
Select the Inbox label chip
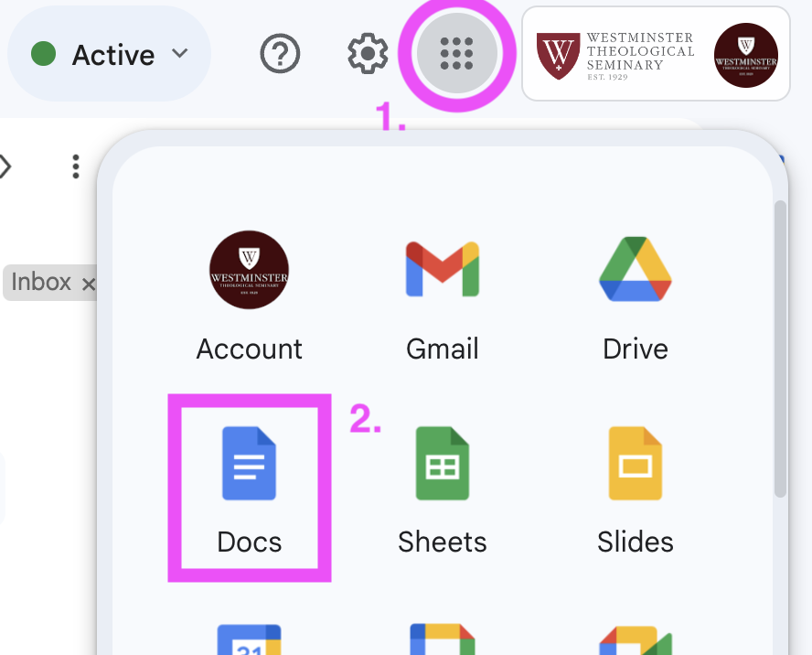pos(41,283)
